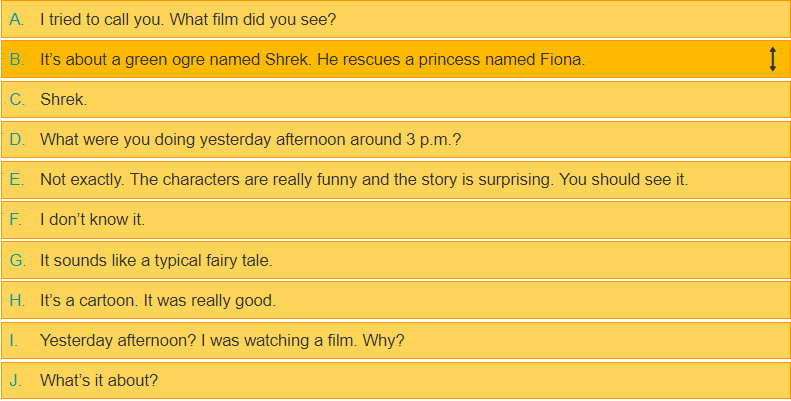Click the sentence starting "Not exactly"

(364, 180)
